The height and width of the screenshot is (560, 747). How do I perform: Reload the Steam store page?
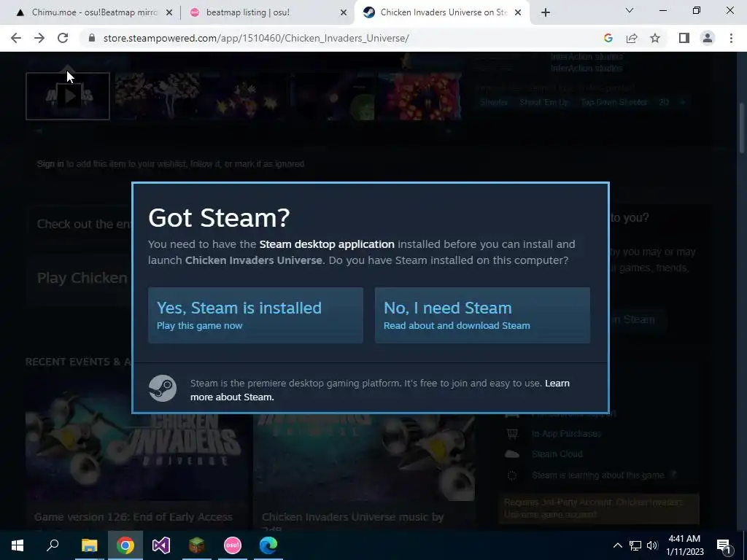[x=63, y=38]
